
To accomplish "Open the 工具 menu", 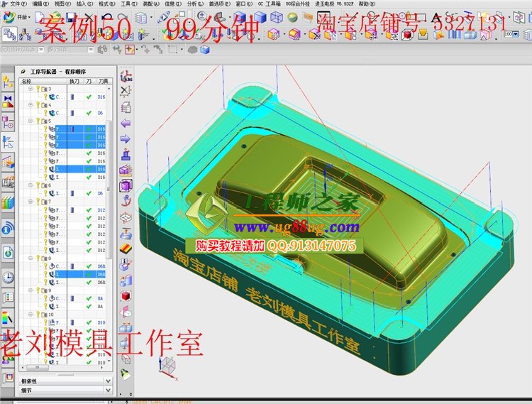I will (x=128, y=4).
